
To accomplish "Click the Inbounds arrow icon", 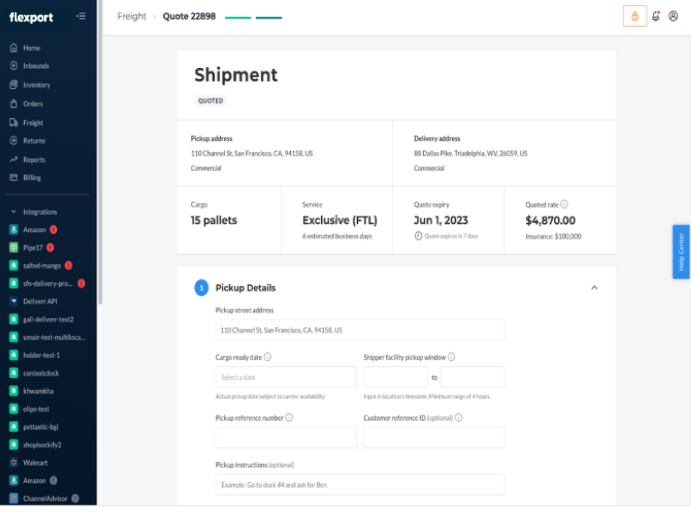I will (x=14, y=66).
